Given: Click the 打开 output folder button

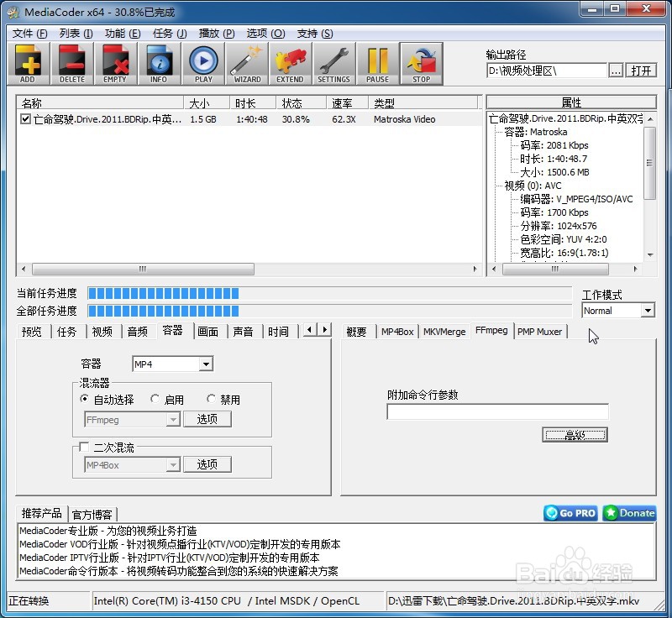Looking at the screenshot, I should (x=641, y=71).
